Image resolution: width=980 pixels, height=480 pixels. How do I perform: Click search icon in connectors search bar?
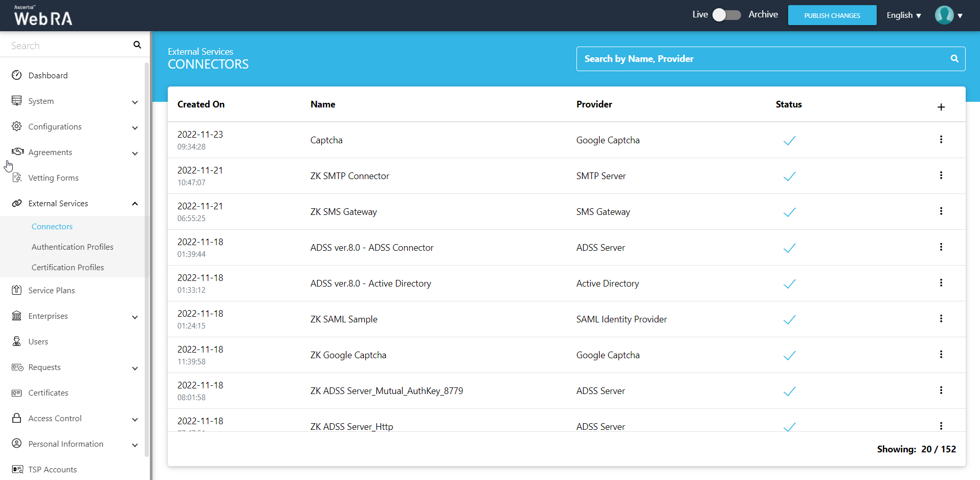coord(954,58)
